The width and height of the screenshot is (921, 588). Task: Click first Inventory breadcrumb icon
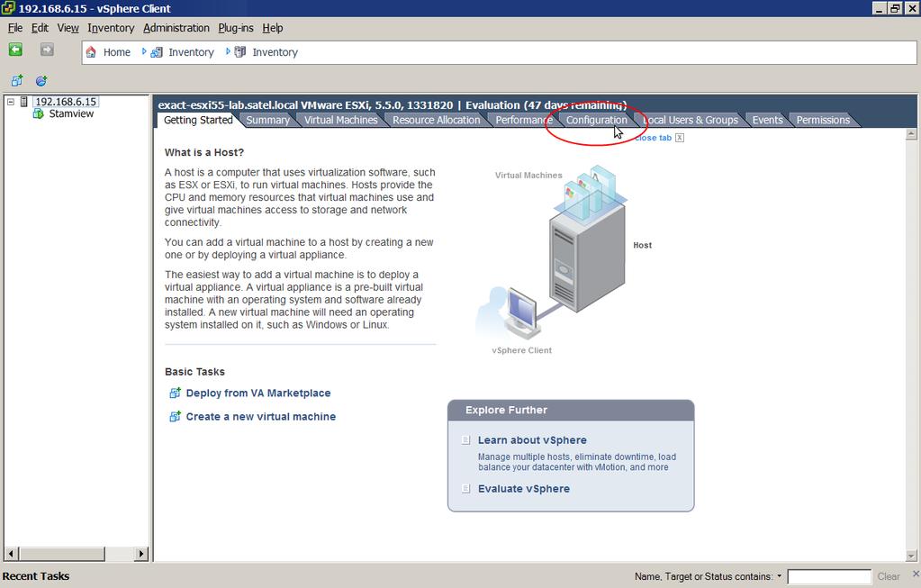[x=157, y=52]
